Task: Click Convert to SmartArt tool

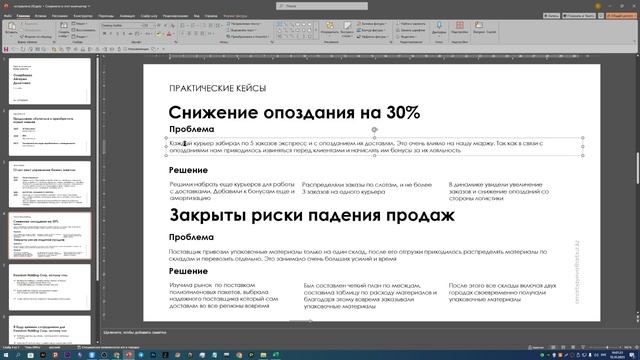Action: (247, 37)
